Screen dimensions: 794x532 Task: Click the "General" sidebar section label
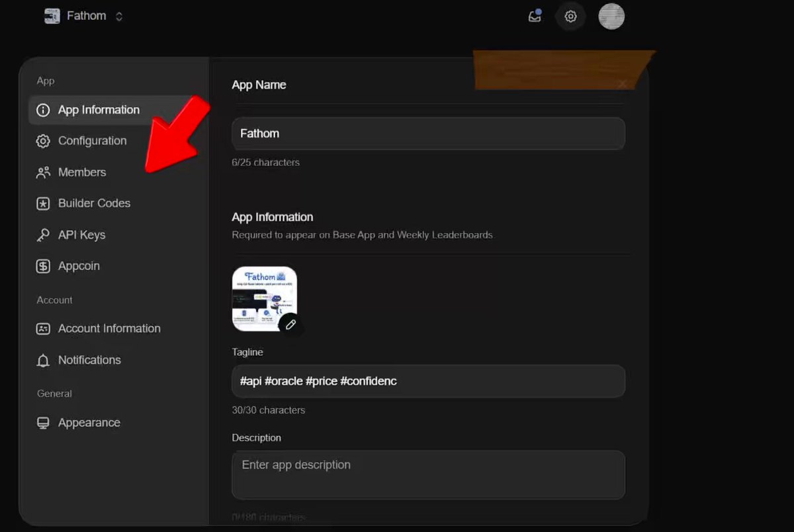tap(54, 394)
